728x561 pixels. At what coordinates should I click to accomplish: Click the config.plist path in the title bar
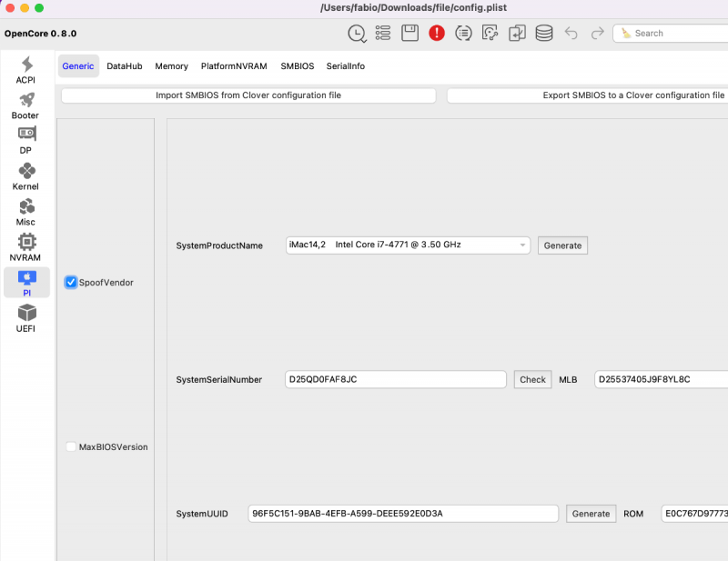click(x=413, y=7)
